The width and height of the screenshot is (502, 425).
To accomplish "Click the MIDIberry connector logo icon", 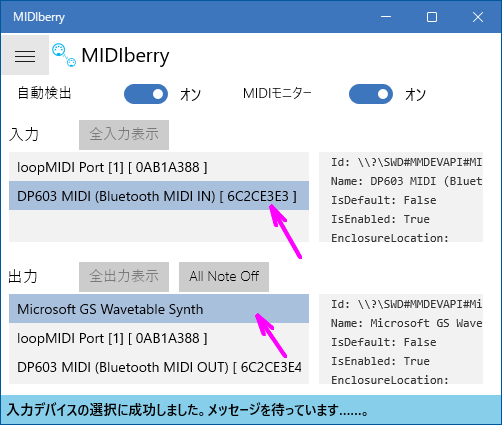I will [64, 55].
